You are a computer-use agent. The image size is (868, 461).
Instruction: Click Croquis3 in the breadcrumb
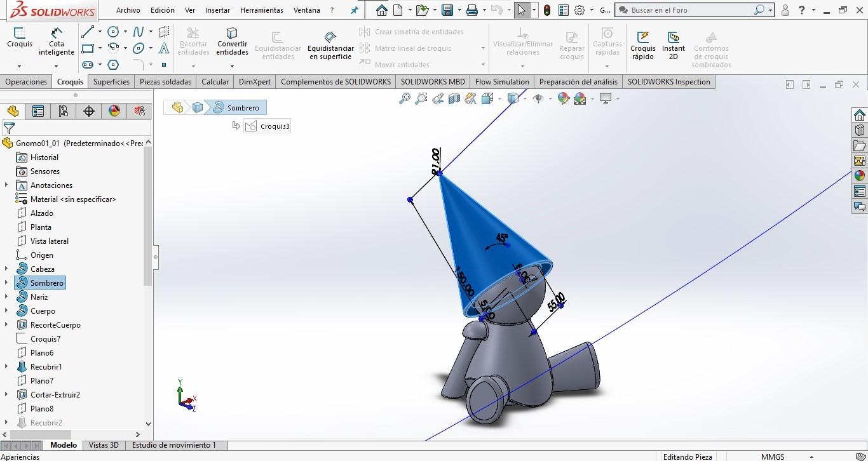pos(268,126)
